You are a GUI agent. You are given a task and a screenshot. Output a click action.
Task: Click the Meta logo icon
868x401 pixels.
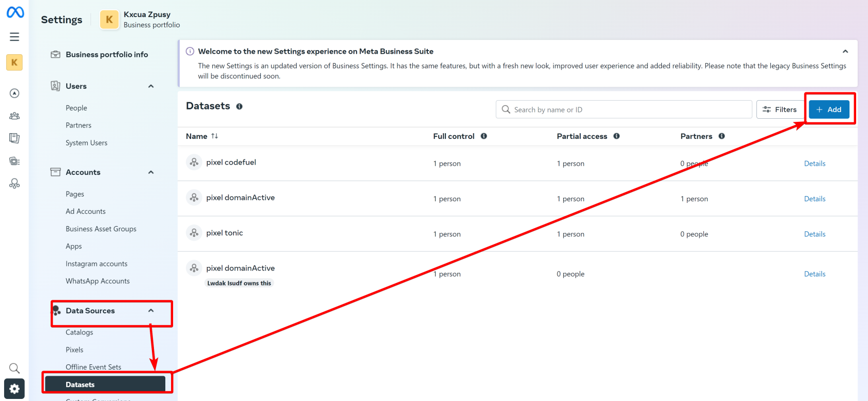coord(15,12)
